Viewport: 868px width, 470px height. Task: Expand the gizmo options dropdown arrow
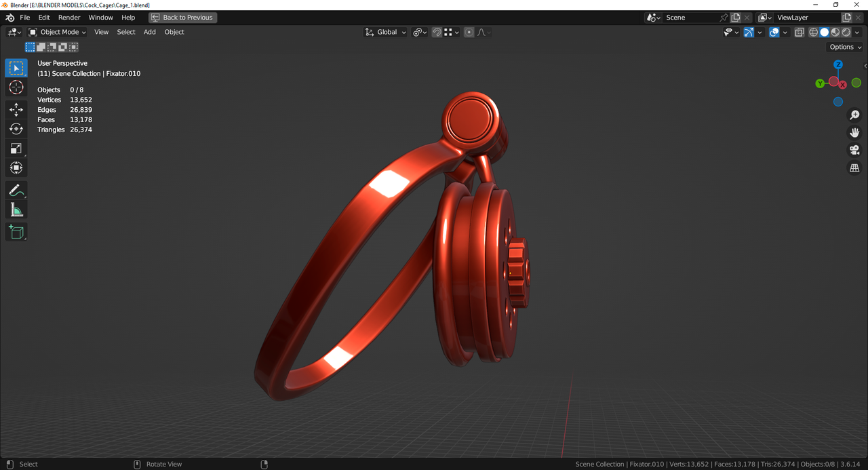[760, 32]
